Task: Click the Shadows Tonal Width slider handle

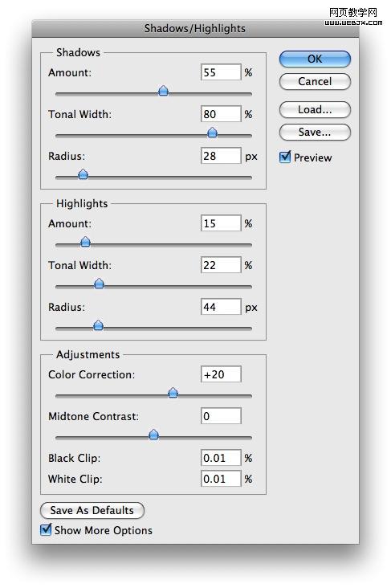Action: tap(212, 133)
